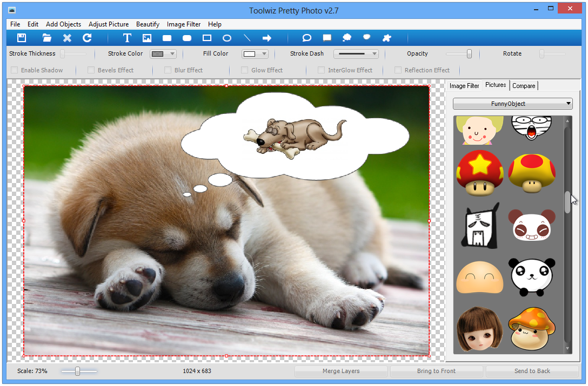This screenshot has height=386, width=588.
Task: Click the app icon in the title bar
Action: point(12,10)
